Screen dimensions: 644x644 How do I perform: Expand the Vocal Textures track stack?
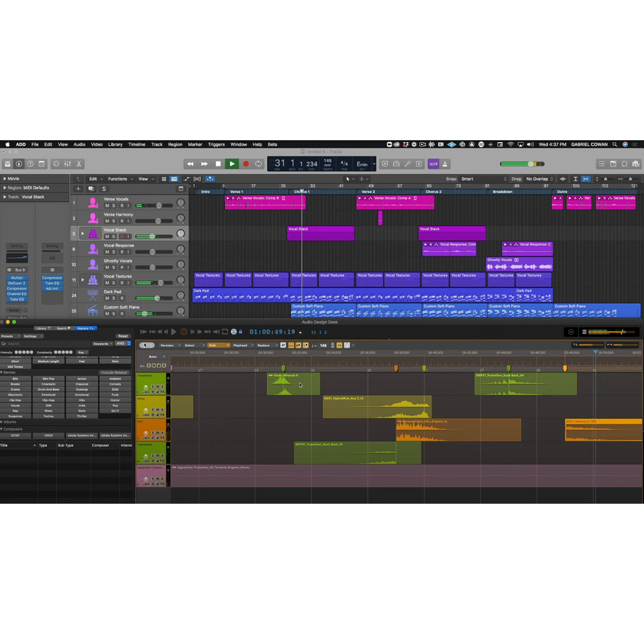82,280
